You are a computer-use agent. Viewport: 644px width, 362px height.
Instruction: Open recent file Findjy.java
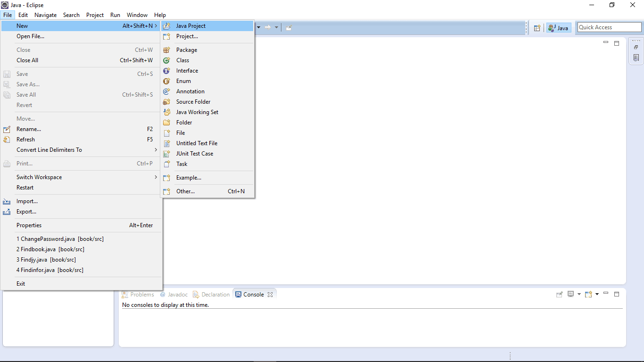tap(82, 260)
